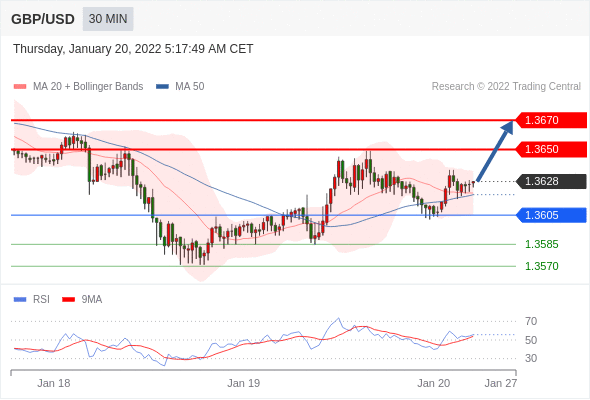
Task: Click the 1.3670 resistance price tag
Action: pos(551,120)
